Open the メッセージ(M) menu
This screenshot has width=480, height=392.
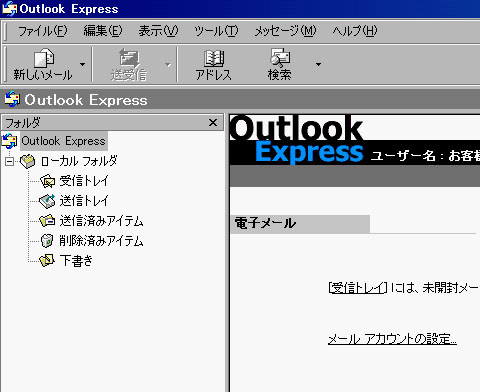(x=285, y=31)
